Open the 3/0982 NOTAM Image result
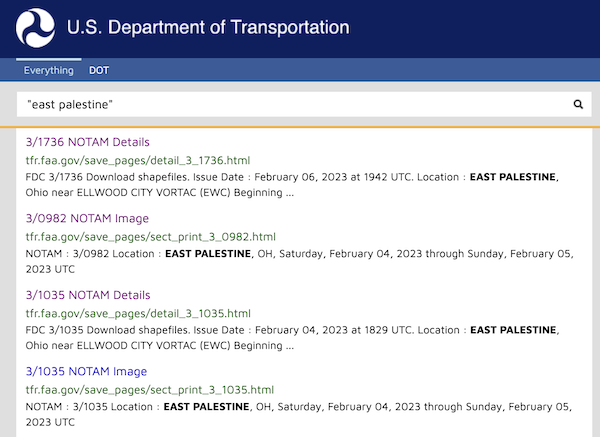The image size is (600, 437). coord(87,218)
